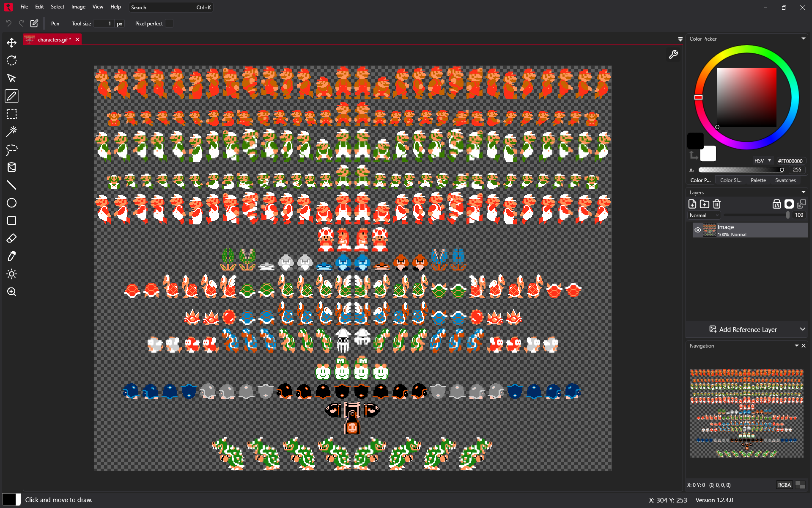Switch to the Swatches tab
This screenshot has width=812, height=508.
(785, 180)
